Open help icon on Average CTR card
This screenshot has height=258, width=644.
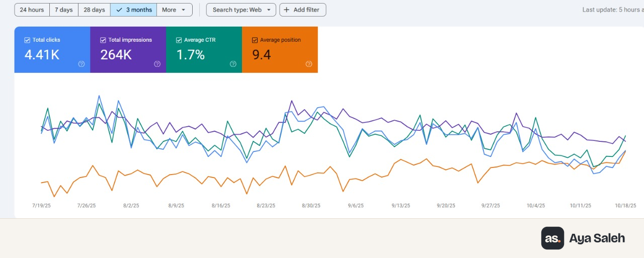coord(233,64)
